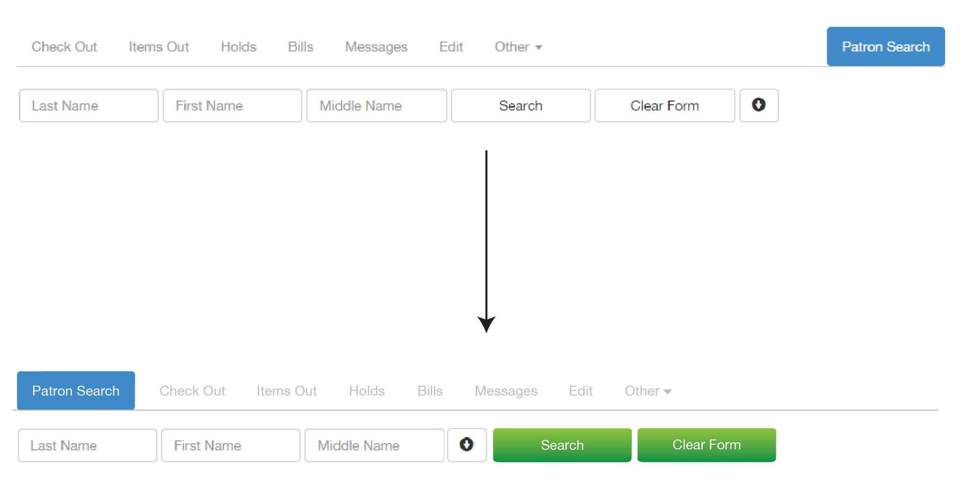Image resolution: width=980 pixels, height=481 pixels.
Task: Click the blue Patron Search button at the bottom left
Action: pyautogui.click(x=76, y=391)
